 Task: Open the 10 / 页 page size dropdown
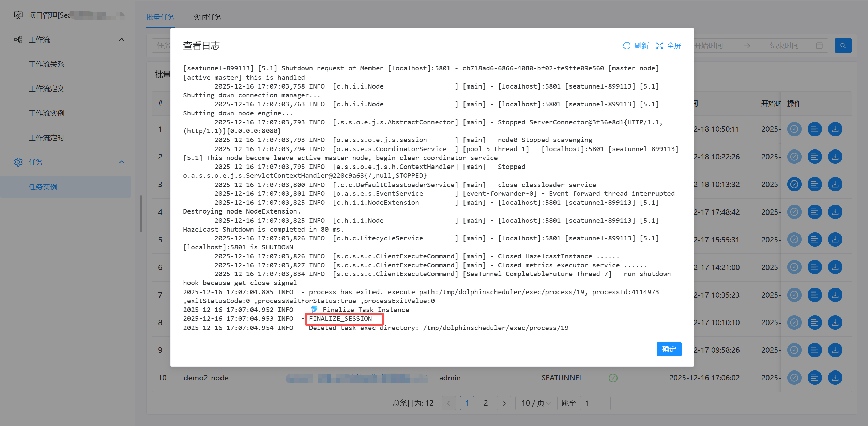(x=536, y=403)
